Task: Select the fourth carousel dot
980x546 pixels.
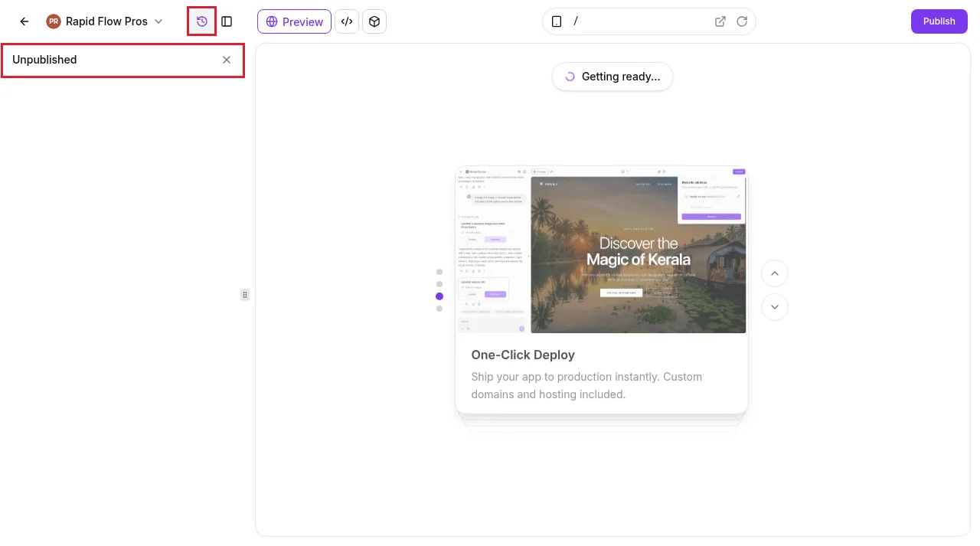Action: point(439,309)
